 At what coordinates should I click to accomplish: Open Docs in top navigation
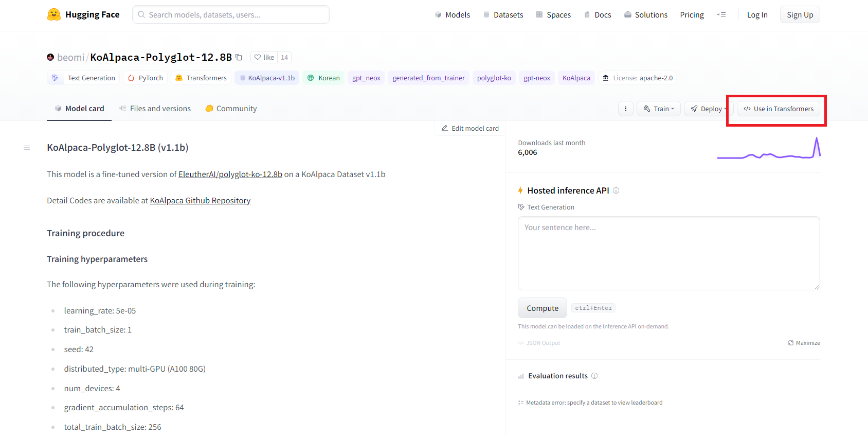(598, 15)
